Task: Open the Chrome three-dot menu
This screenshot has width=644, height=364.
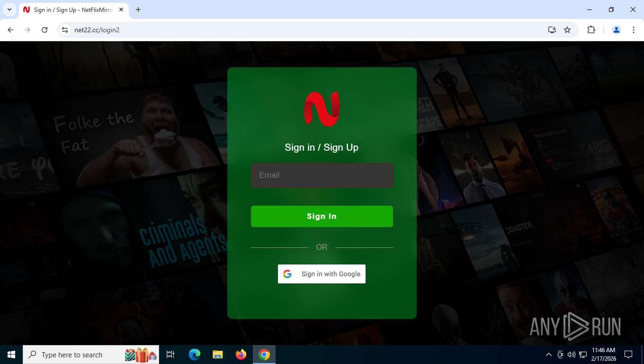Action: pos(634,30)
